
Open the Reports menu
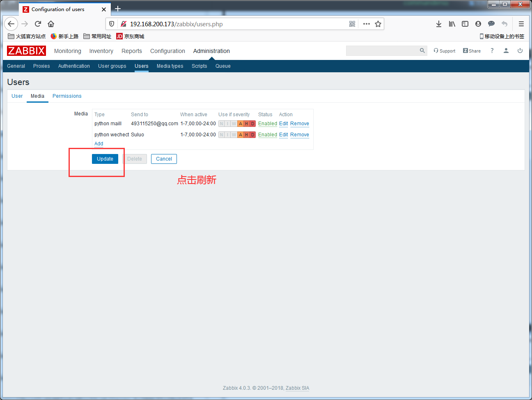[x=132, y=51]
